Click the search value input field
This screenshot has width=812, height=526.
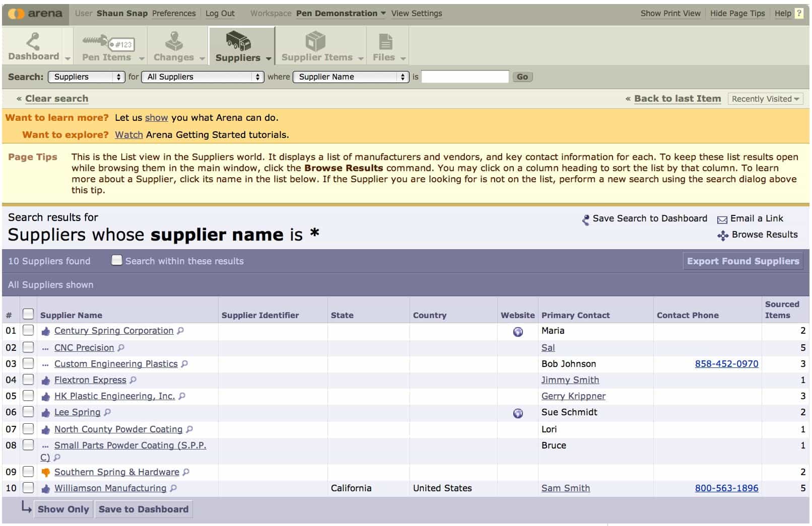click(x=465, y=77)
